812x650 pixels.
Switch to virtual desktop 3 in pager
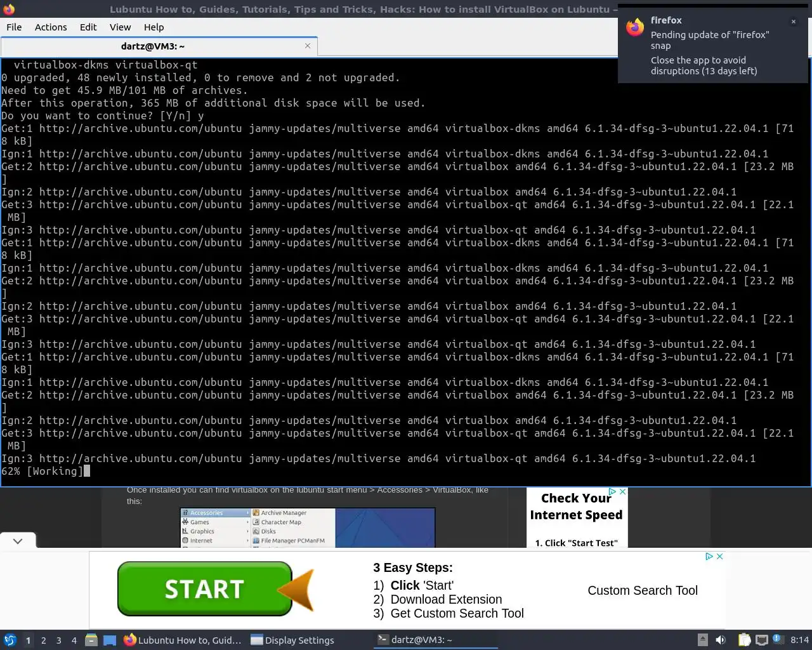[x=59, y=640]
